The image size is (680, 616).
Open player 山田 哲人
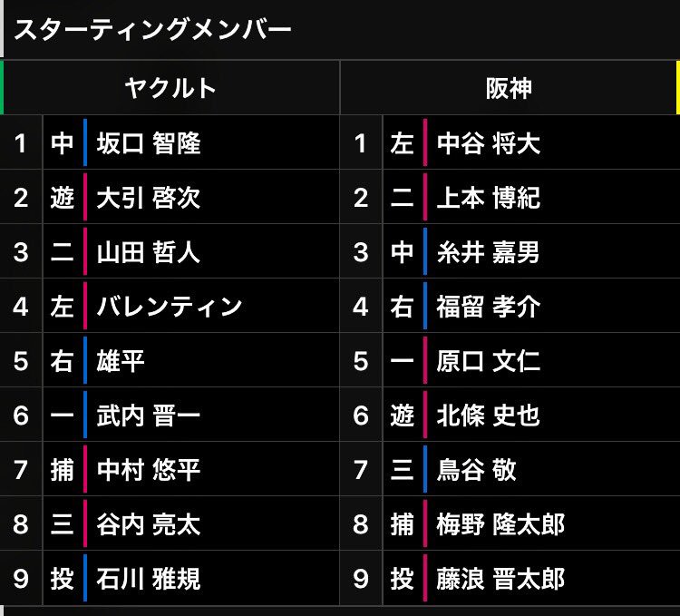point(149,252)
